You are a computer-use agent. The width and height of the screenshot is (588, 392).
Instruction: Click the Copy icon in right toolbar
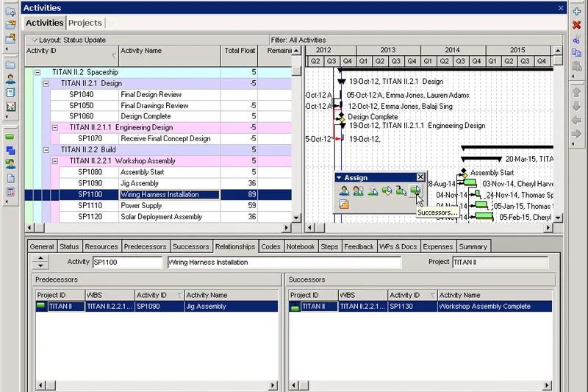tap(577, 52)
